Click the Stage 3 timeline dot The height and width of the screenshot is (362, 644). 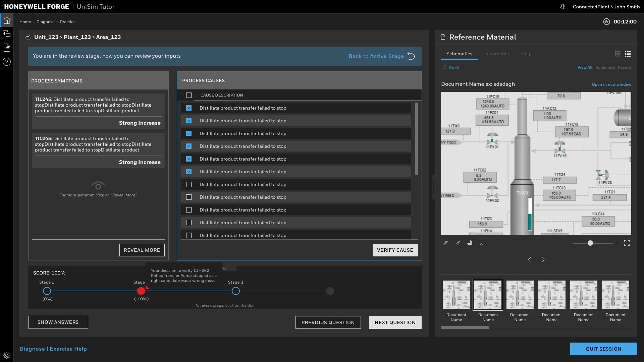(x=236, y=291)
